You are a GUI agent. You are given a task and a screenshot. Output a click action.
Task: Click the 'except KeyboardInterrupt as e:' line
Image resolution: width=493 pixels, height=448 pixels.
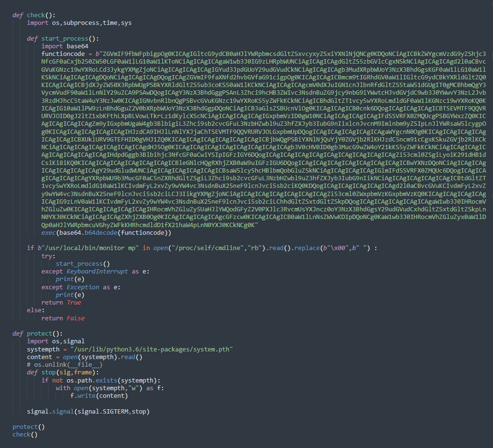point(96,272)
